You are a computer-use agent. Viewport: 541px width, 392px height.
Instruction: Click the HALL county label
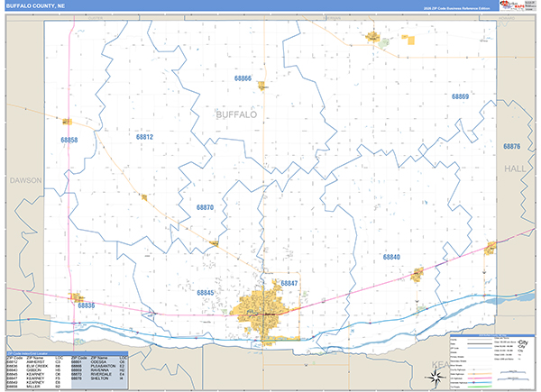pyautogui.click(x=515, y=169)
